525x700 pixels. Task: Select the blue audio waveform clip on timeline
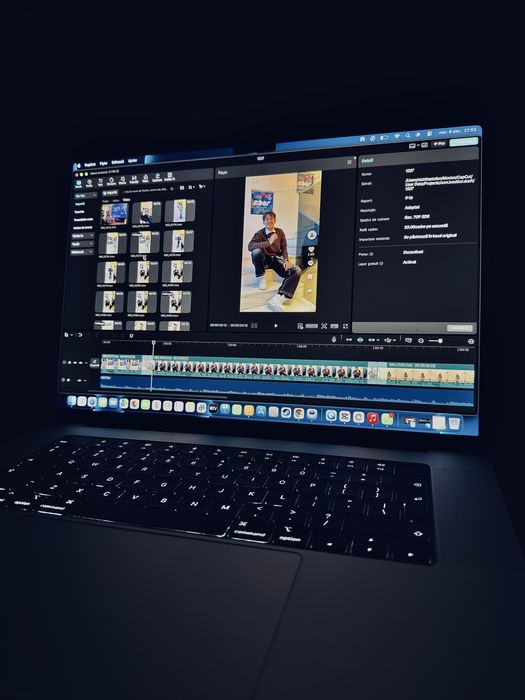tap(287, 391)
